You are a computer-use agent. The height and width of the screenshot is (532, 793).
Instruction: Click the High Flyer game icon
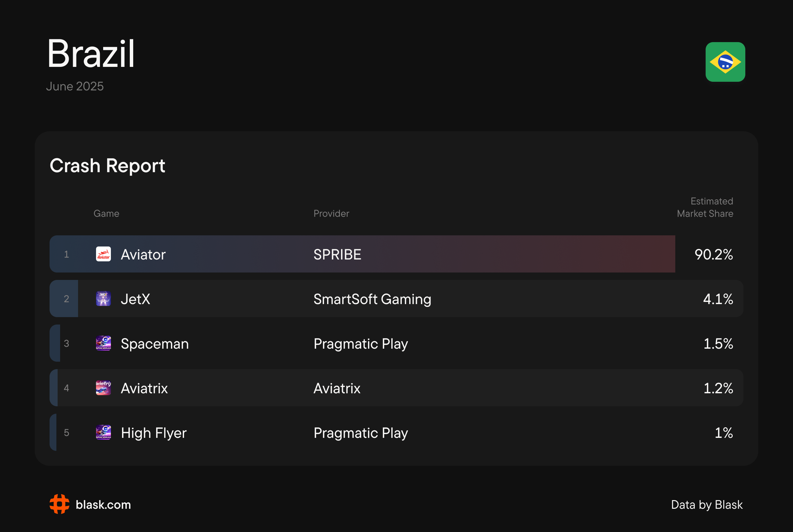click(x=103, y=432)
